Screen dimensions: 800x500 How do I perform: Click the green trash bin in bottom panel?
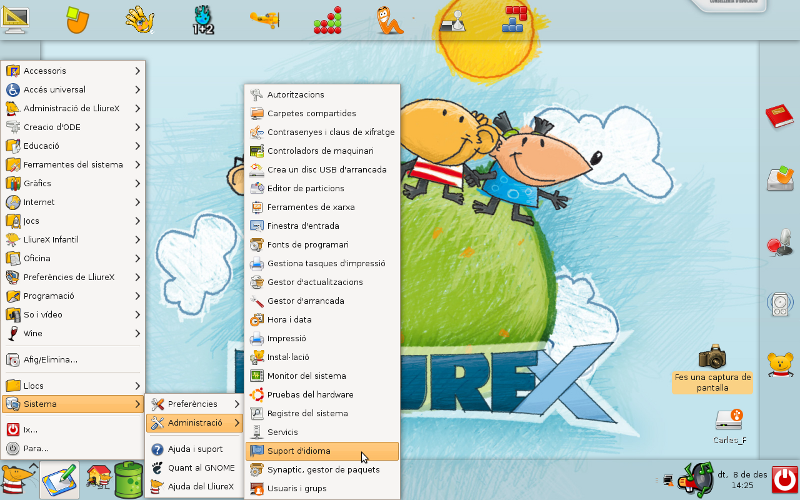129,480
